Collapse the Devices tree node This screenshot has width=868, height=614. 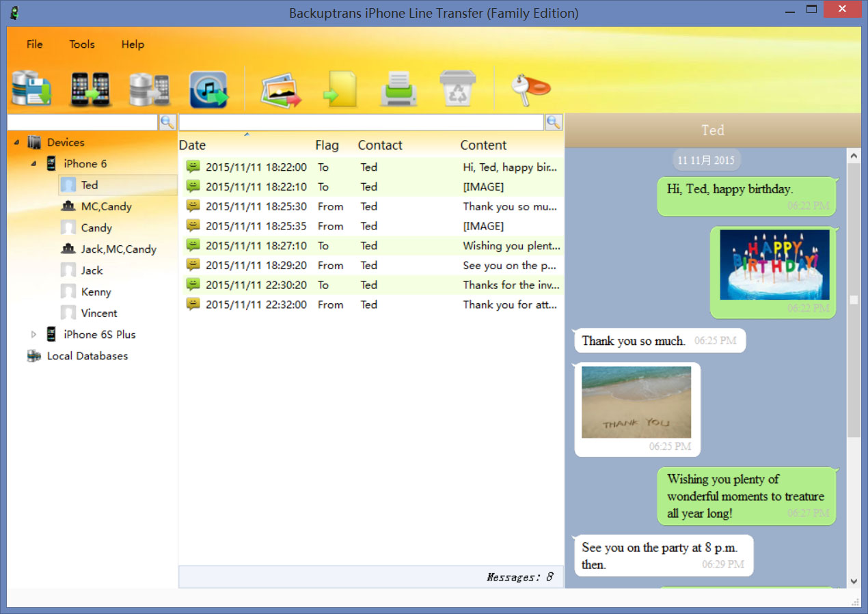pyautogui.click(x=16, y=143)
